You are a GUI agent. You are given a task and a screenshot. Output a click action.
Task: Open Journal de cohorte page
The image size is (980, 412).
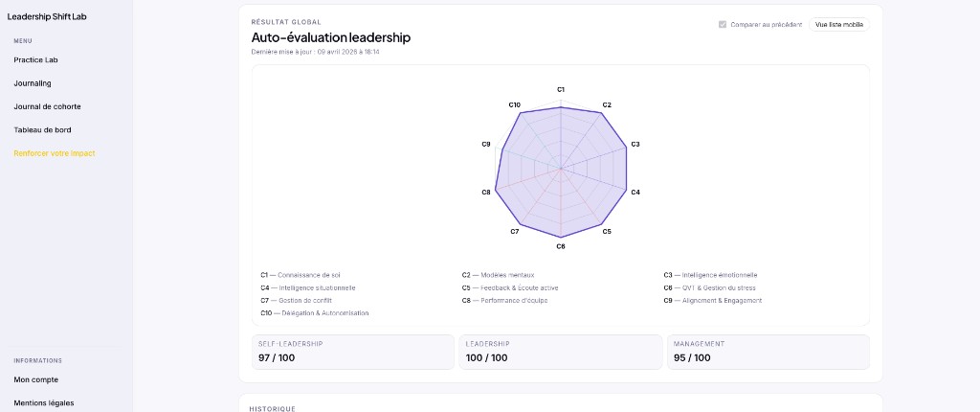pyautogui.click(x=47, y=106)
